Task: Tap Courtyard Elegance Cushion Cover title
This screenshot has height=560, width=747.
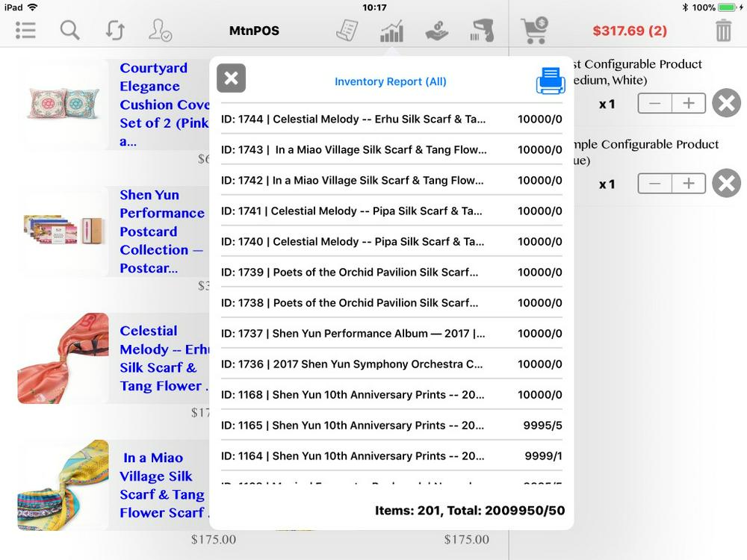Action: coord(164,105)
